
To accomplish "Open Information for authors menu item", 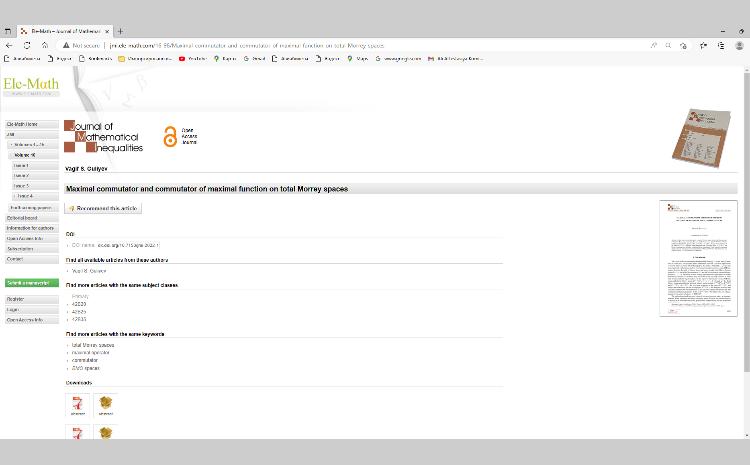I will tap(31, 228).
